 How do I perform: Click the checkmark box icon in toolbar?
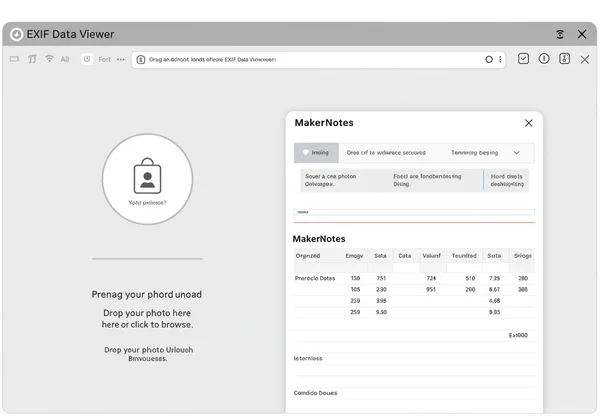click(523, 59)
